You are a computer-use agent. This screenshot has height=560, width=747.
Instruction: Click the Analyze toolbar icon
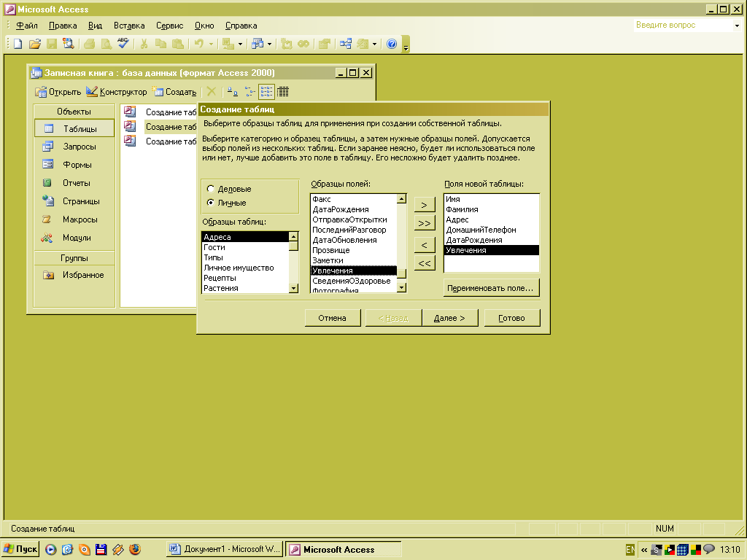(258, 44)
